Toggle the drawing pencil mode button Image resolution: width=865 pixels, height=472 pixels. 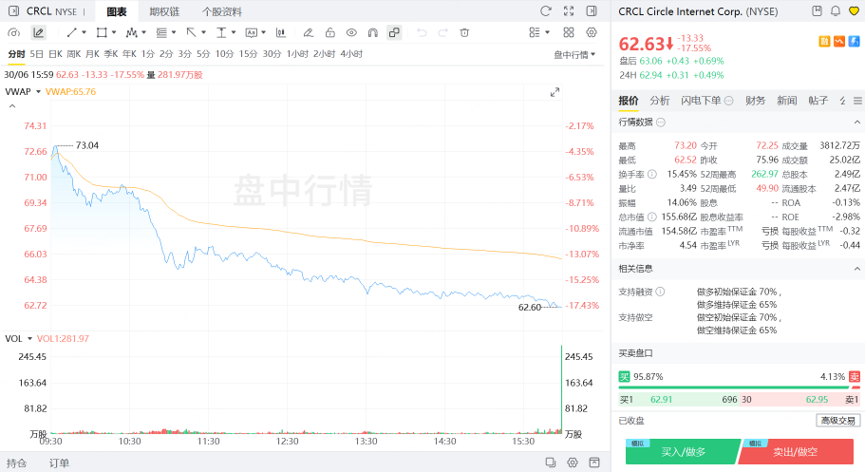click(x=38, y=33)
